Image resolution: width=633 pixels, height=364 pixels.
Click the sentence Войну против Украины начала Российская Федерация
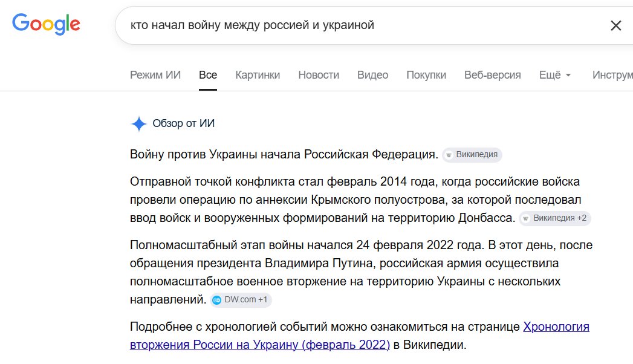click(x=284, y=155)
